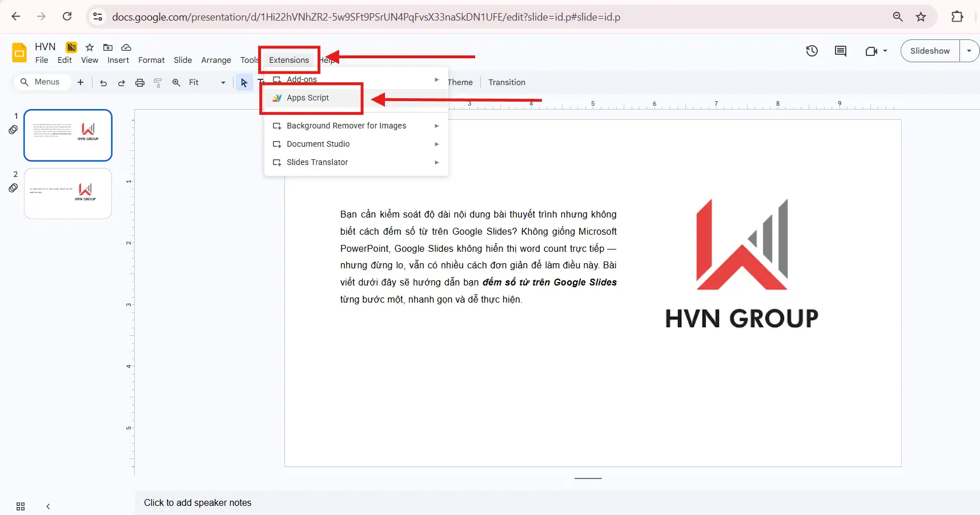Open version history via the clock icon
This screenshot has width=980, height=515.
coord(812,51)
